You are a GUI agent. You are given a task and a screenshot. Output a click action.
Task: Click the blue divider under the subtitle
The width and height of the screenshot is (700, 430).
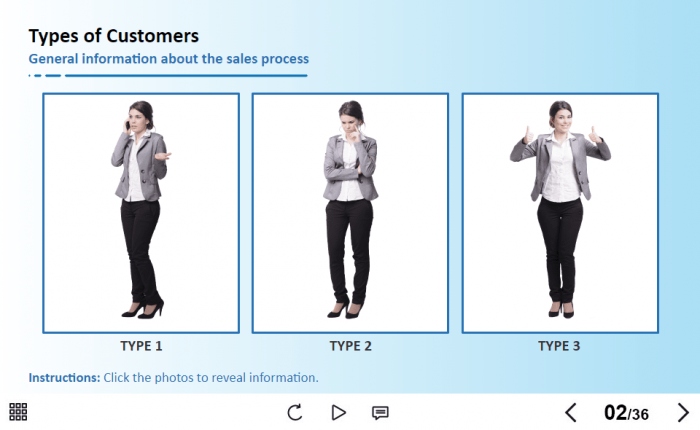tap(168, 75)
